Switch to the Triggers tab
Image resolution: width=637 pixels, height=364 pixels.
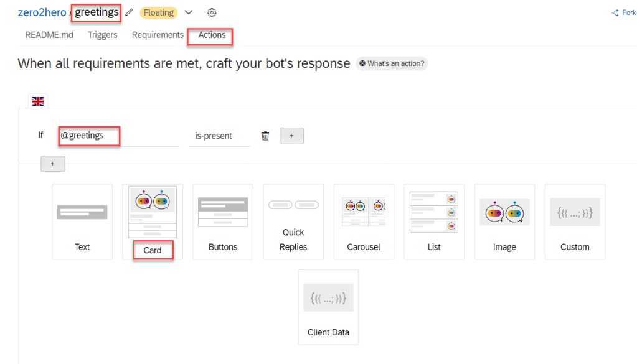102,35
